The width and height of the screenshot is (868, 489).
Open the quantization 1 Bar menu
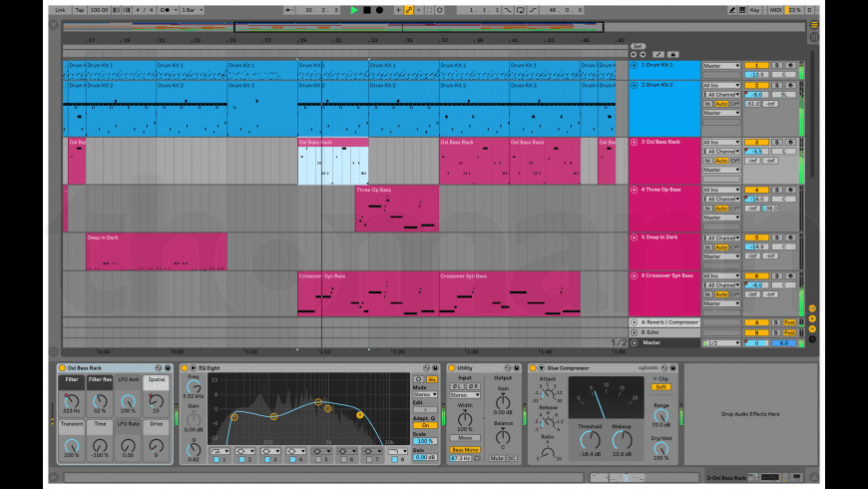pos(193,10)
